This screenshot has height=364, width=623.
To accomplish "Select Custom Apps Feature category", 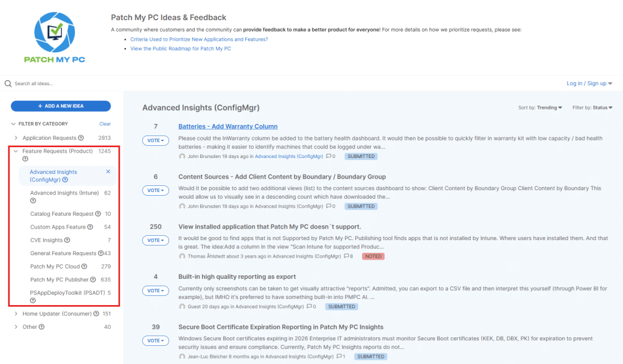I will click(58, 227).
